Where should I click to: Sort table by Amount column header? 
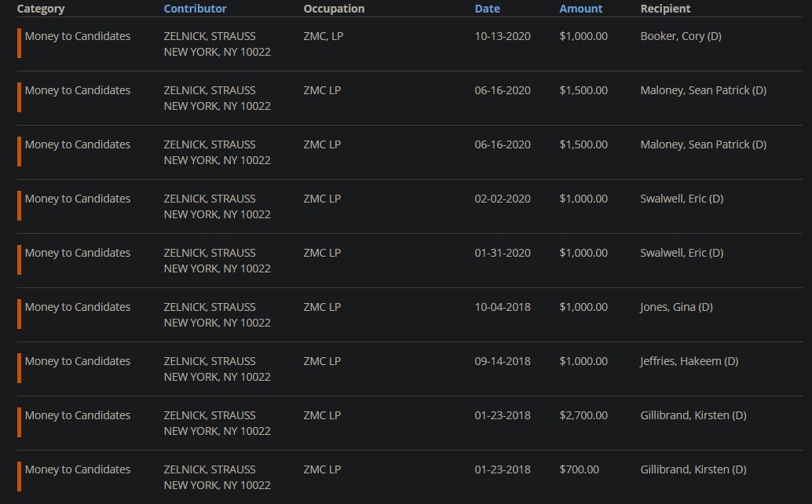click(x=580, y=9)
